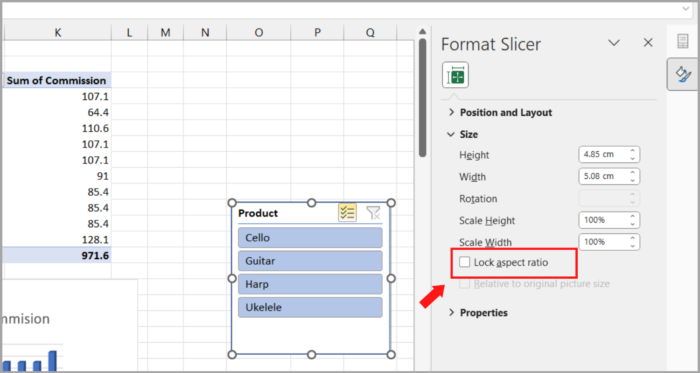
Task: Select Ukelele in the Product slicer
Action: [310, 307]
